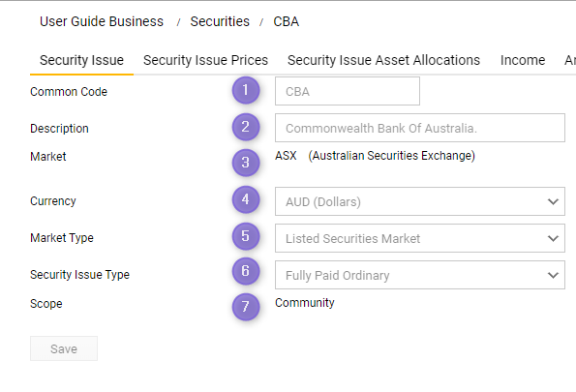Viewport: 576px width, 392px height.
Task: Click the Currency label
Action: click(x=53, y=201)
